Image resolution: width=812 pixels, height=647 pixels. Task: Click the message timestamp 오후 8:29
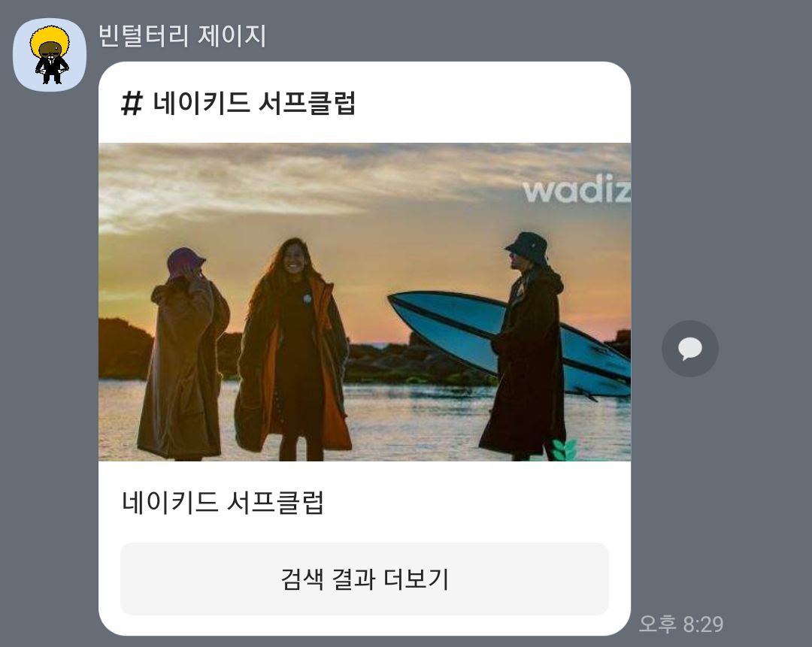tap(681, 624)
